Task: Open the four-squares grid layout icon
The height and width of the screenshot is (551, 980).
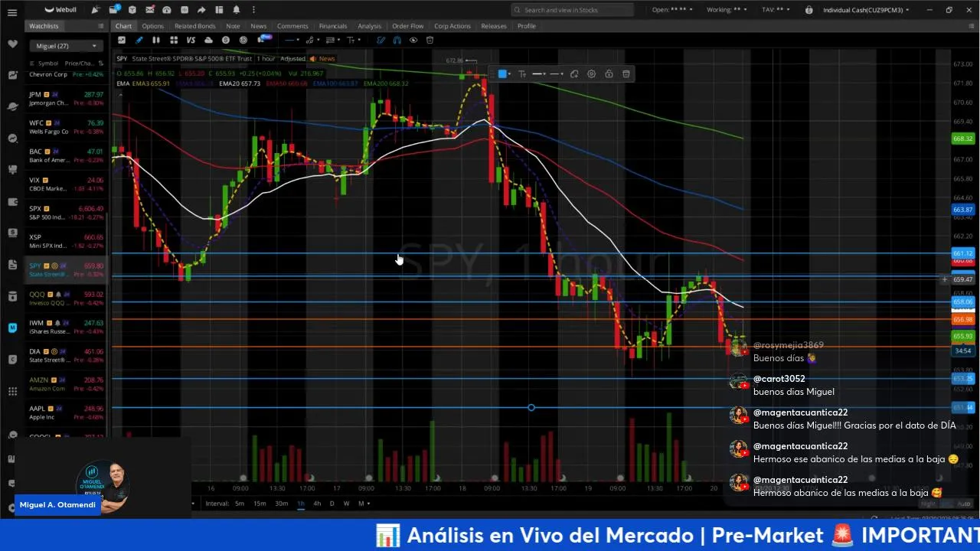Action: point(174,40)
